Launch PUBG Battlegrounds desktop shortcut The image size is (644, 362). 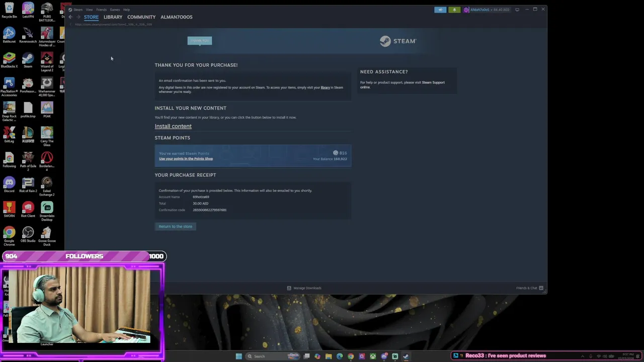coord(47,12)
